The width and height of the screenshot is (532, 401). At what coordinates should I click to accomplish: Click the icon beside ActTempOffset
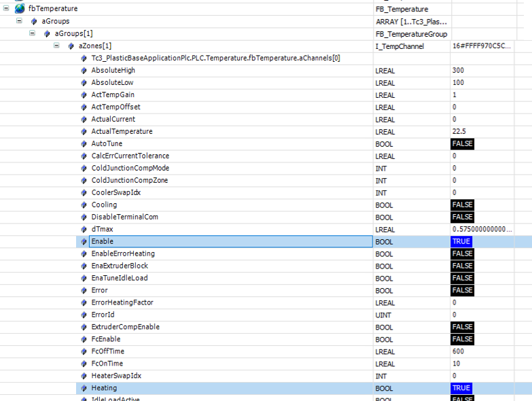(84, 107)
